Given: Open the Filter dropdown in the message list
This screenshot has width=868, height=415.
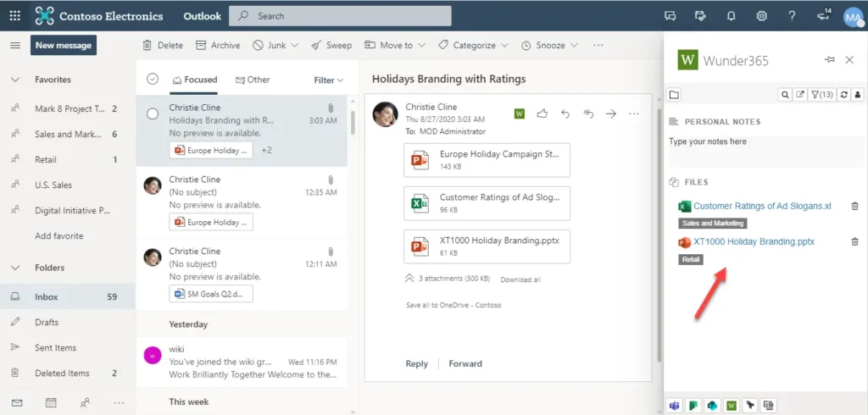Looking at the screenshot, I should [x=328, y=80].
